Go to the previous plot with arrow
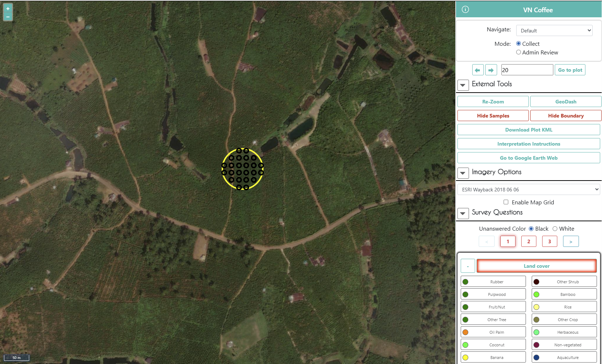Screen dimensions: 602x364 [x=478, y=70]
